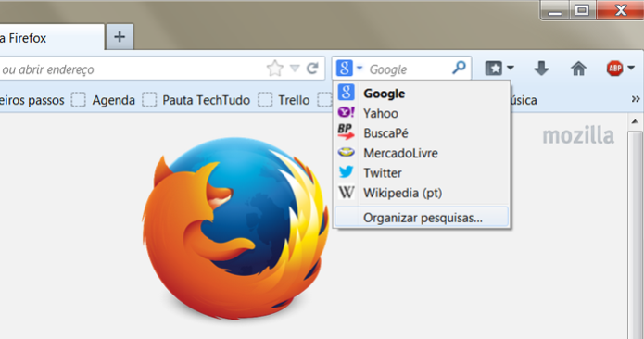Collapse the search engine dropdown arrow
This screenshot has width=644, height=339.
[x=360, y=68]
